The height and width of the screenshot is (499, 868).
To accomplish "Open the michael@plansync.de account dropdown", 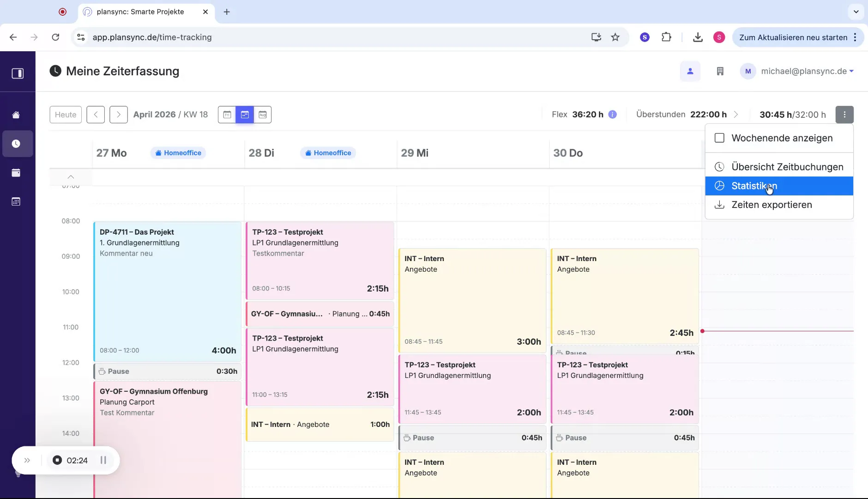I will coord(797,71).
